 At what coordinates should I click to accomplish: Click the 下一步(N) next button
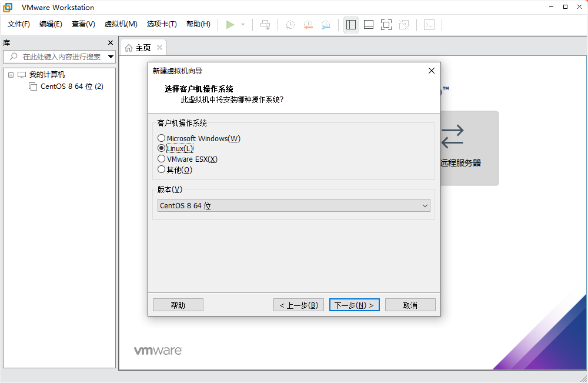(x=355, y=305)
